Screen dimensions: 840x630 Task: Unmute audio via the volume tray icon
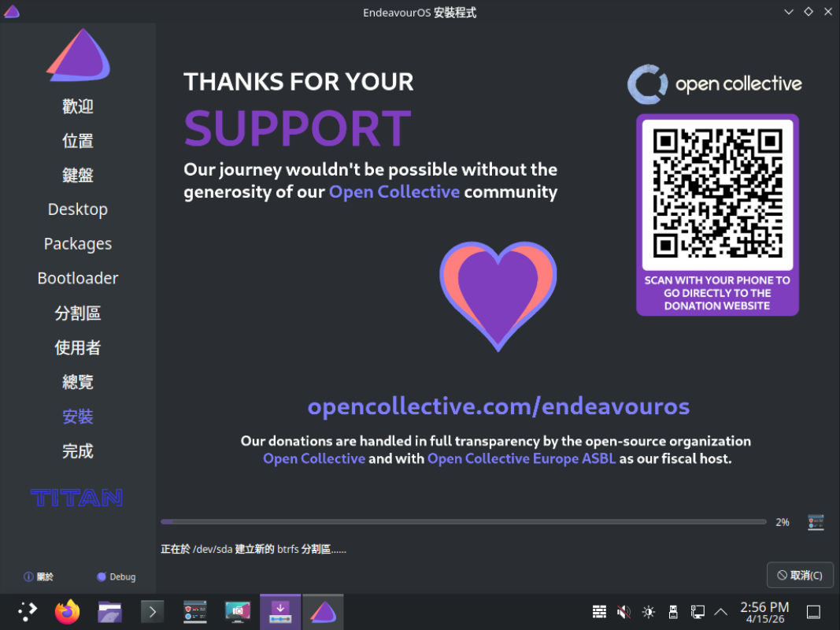click(x=624, y=612)
